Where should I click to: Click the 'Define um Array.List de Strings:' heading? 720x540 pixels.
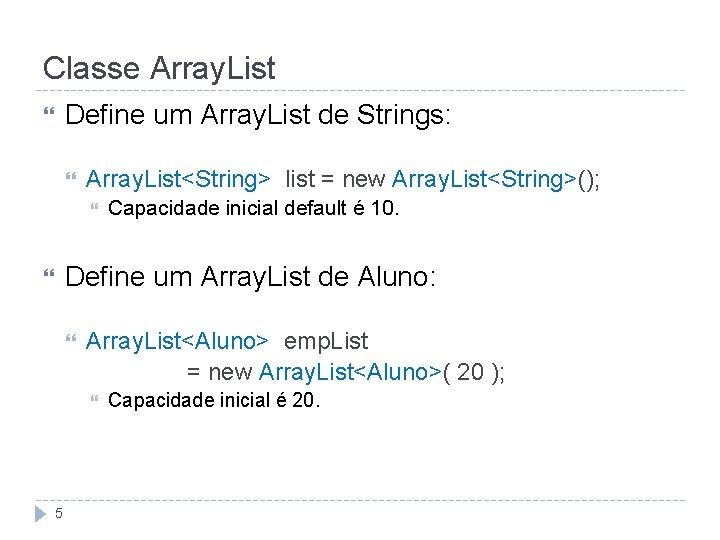point(258,116)
